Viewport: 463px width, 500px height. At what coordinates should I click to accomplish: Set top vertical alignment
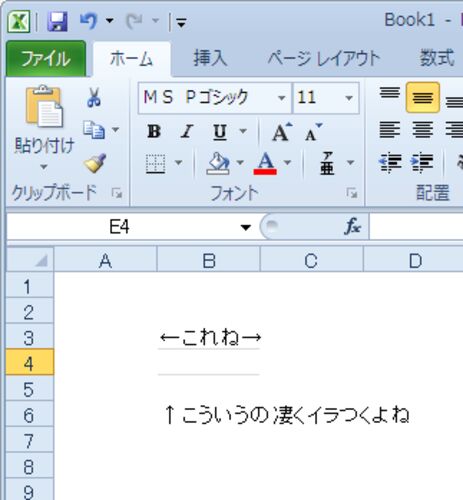(x=390, y=94)
